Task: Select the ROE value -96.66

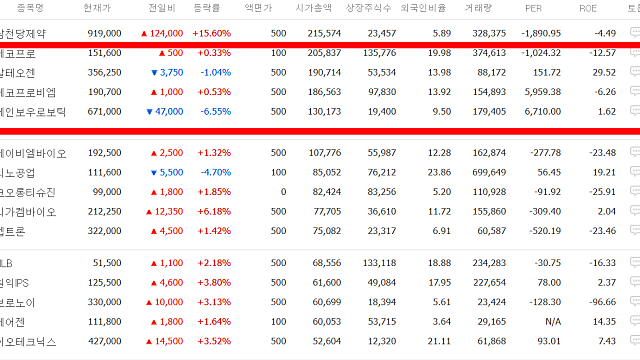Action: (x=602, y=302)
